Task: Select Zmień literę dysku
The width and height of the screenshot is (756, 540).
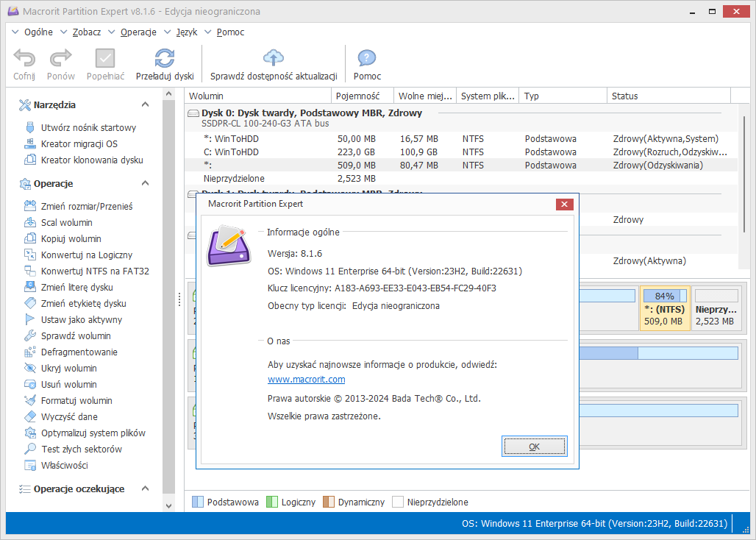Action: (x=77, y=288)
